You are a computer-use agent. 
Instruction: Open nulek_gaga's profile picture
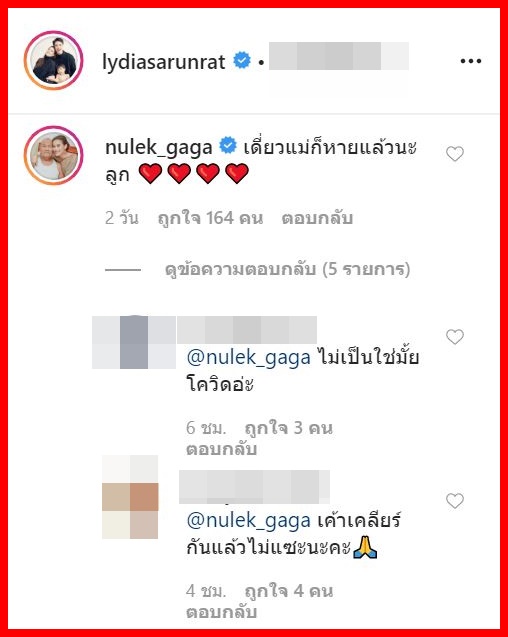pos(53,155)
